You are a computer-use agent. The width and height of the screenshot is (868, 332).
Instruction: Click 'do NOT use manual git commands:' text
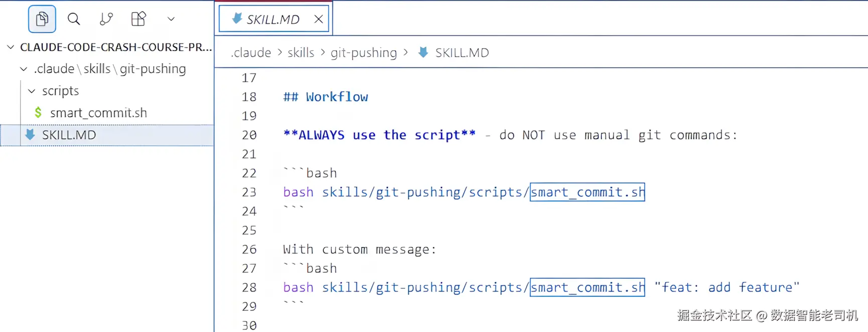point(618,135)
